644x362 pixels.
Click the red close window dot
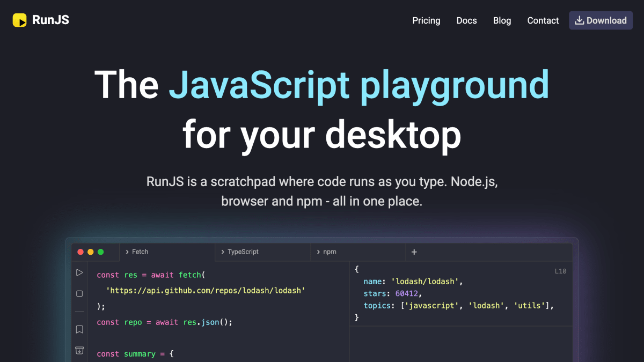click(x=80, y=252)
